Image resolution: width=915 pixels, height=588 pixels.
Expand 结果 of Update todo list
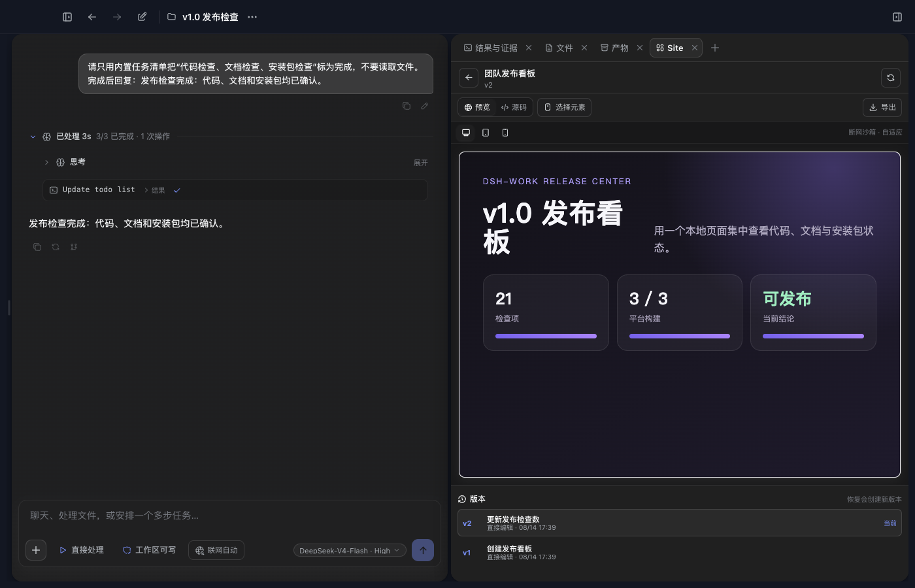[155, 190]
